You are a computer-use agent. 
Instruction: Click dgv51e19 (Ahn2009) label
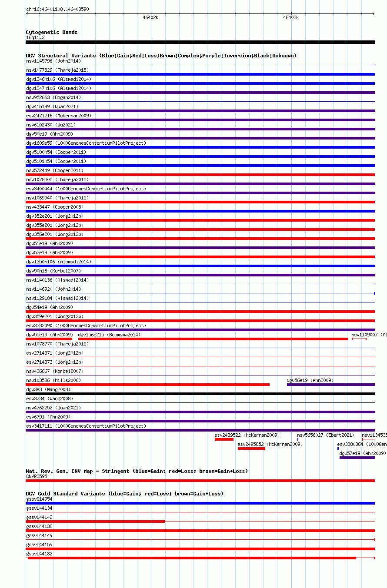[x=50, y=243]
